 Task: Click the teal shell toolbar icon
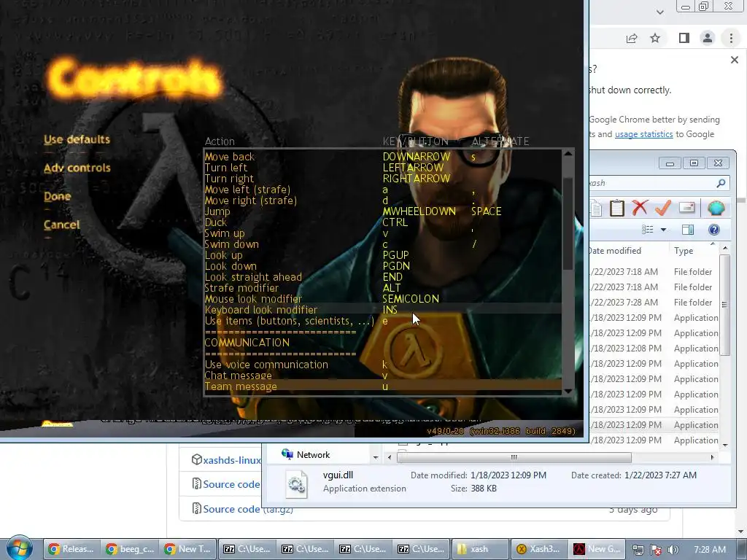[x=716, y=208]
